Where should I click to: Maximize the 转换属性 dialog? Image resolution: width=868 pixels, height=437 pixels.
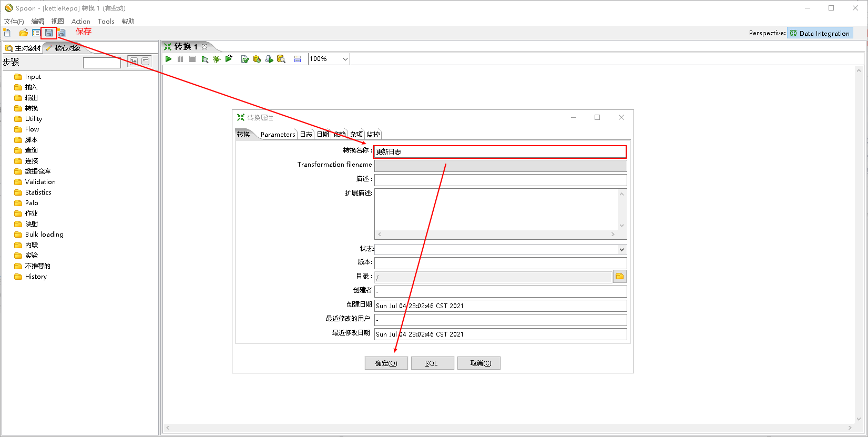tap(597, 117)
